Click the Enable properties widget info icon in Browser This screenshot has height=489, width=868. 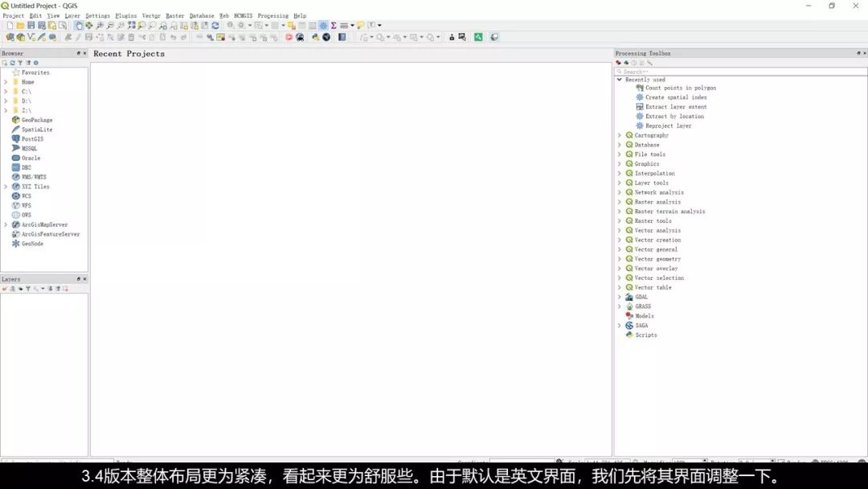(x=35, y=63)
